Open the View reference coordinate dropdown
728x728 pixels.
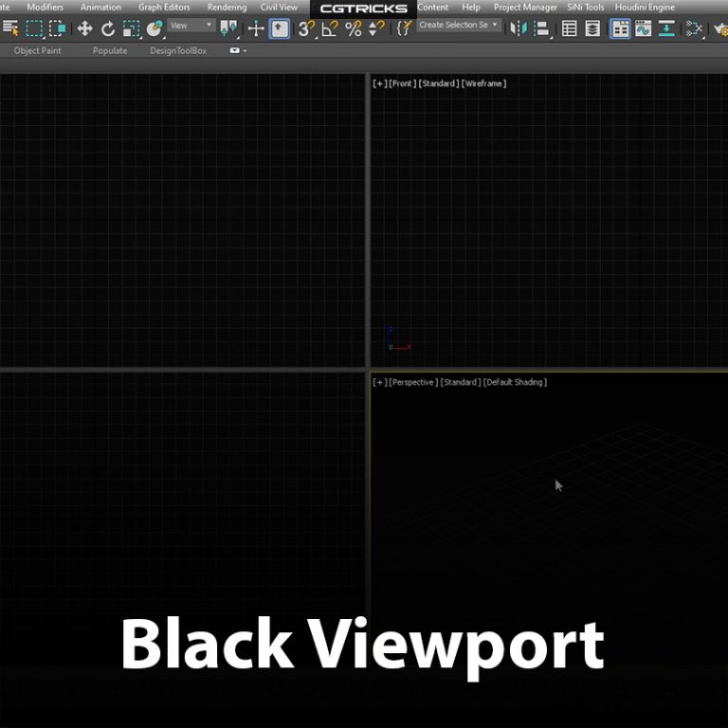[191, 26]
